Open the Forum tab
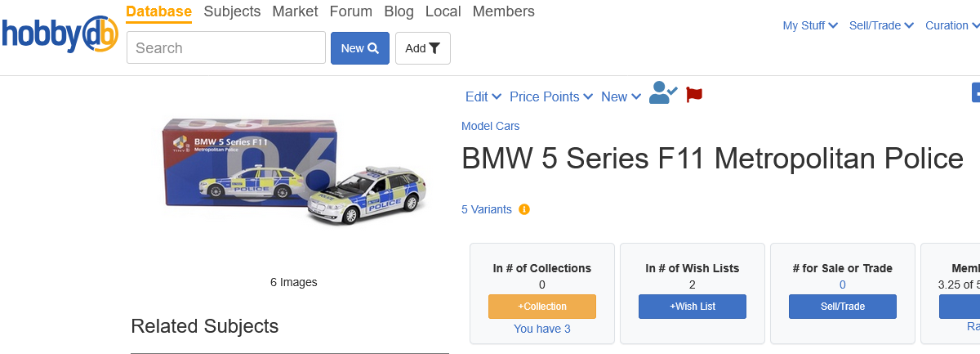980x354 pixels. [x=350, y=11]
